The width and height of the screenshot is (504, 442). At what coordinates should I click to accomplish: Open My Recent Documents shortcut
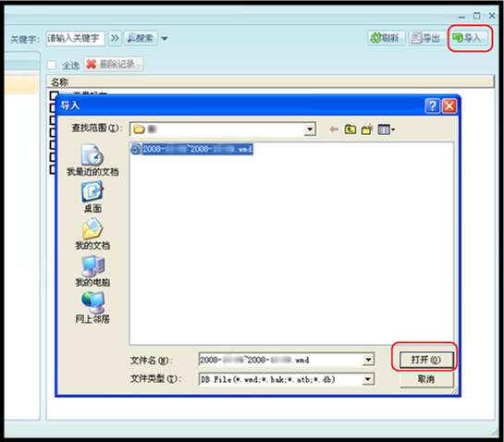(x=92, y=160)
